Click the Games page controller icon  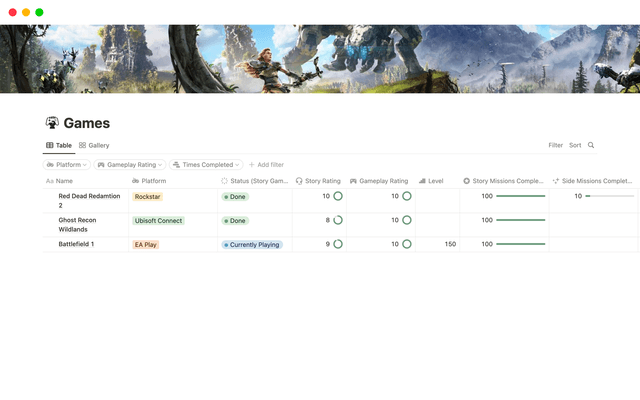pyautogui.click(x=52, y=123)
